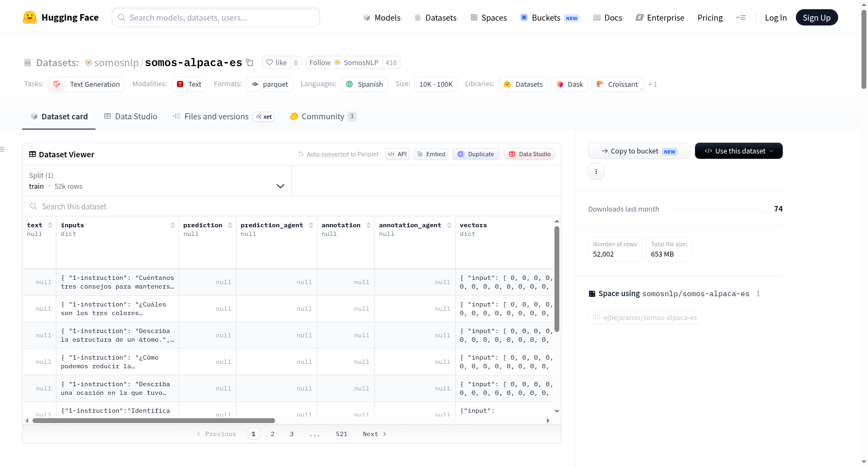Open Docs in top navigation
The height and width of the screenshot is (467, 868).
(x=608, y=17)
